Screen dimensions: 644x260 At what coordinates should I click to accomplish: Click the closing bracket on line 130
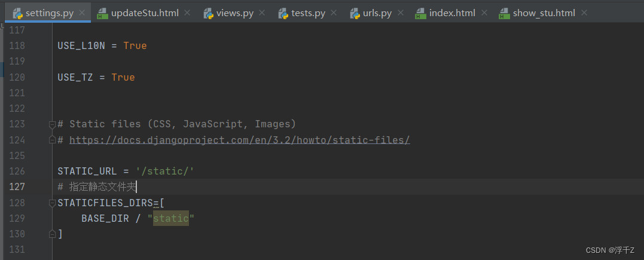pos(60,234)
